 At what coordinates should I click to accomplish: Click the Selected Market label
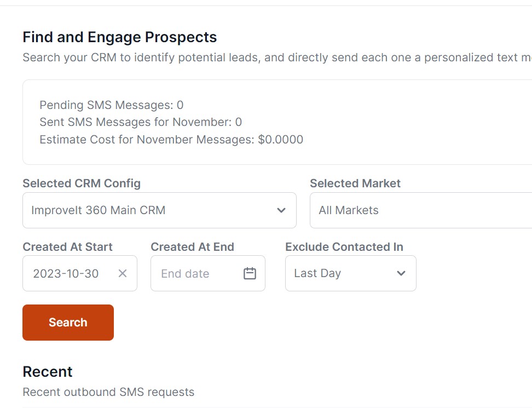tap(355, 183)
